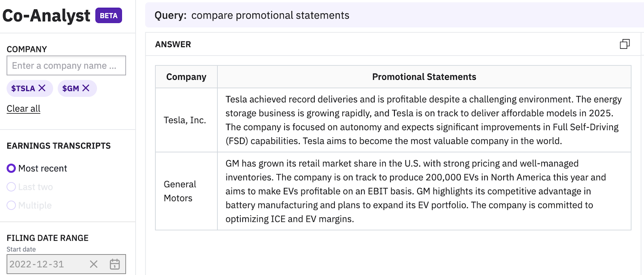Open the start date calendar picker

coord(115,264)
